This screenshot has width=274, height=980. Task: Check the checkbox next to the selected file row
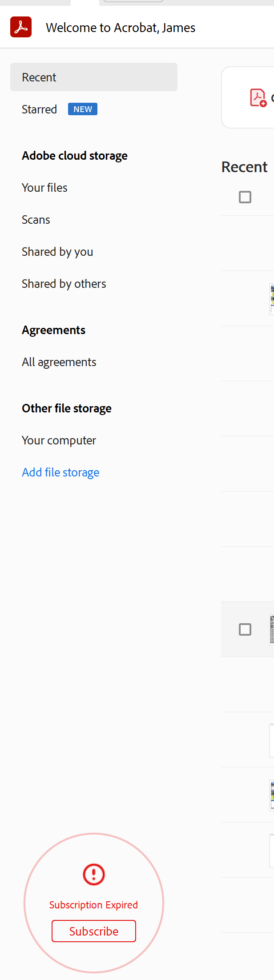click(x=245, y=629)
